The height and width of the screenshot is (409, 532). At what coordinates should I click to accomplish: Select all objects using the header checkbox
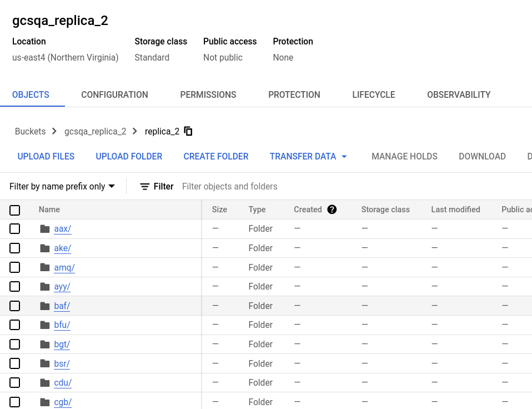coord(14,210)
